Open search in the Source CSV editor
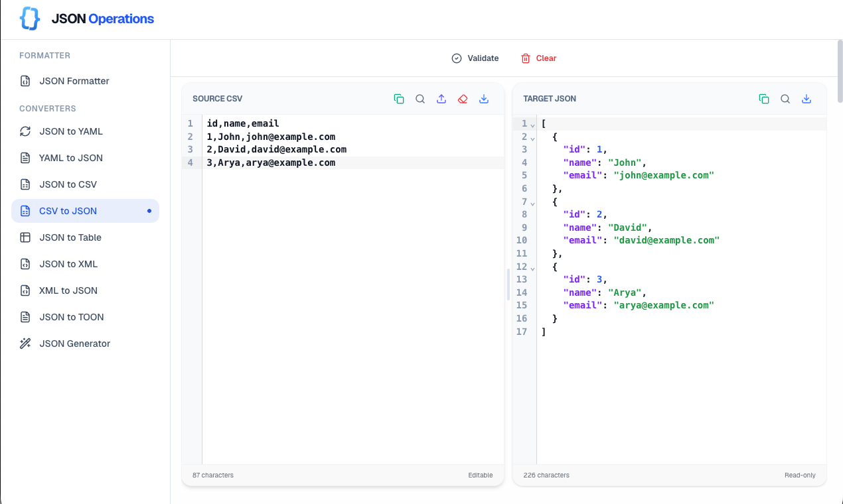 point(420,98)
